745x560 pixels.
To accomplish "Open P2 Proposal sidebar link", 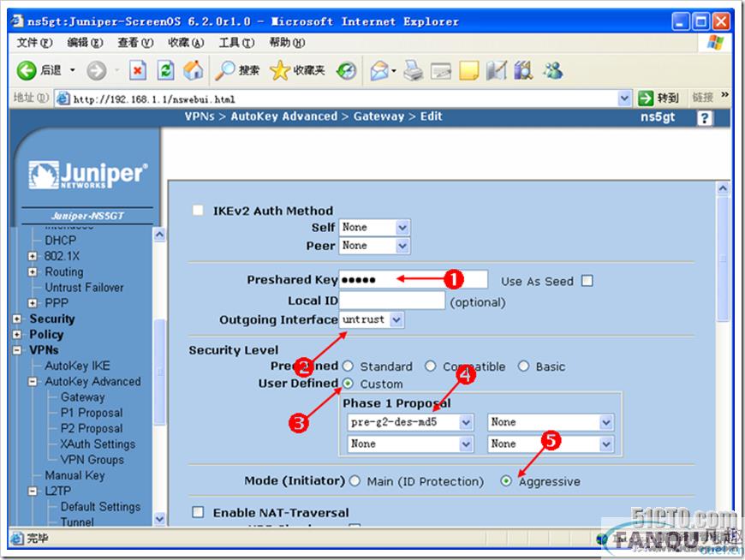I will [92, 428].
